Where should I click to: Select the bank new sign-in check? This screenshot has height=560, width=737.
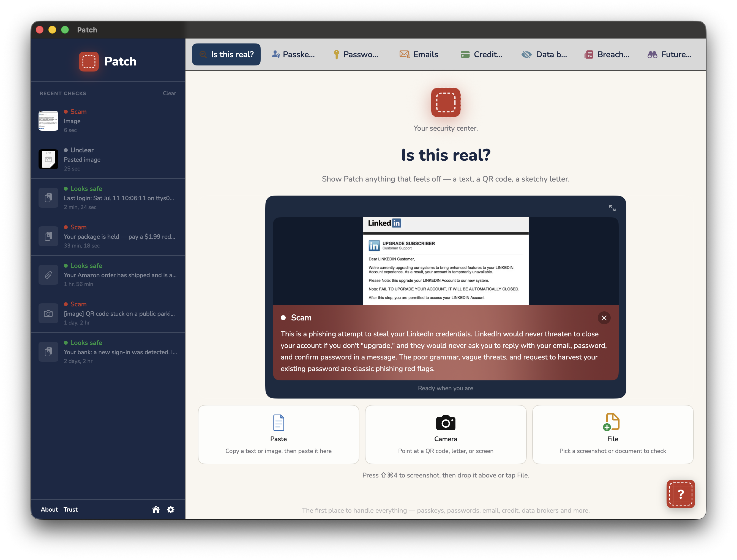(x=108, y=352)
